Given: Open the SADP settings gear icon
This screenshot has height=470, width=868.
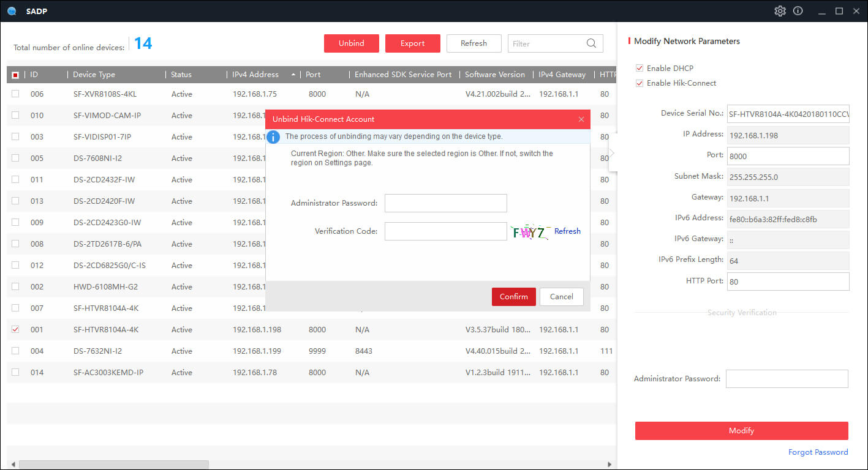Looking at the screenshot, I should [780, 11].
